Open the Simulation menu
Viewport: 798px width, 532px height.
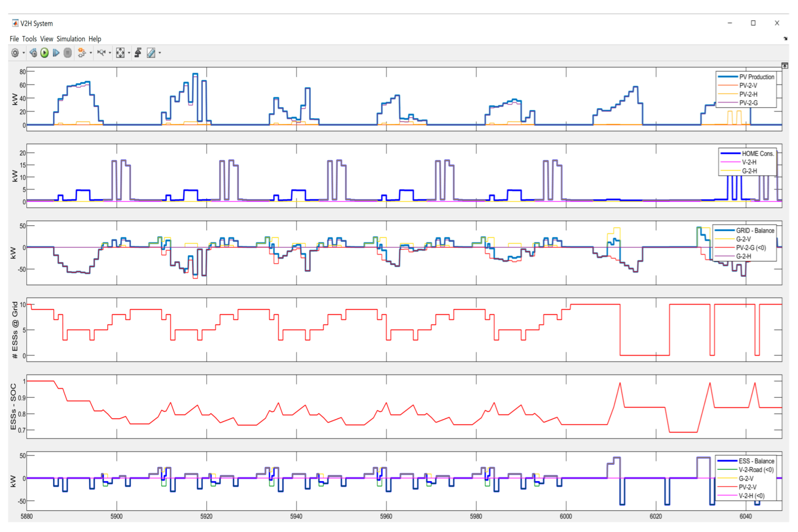[70, 39]
